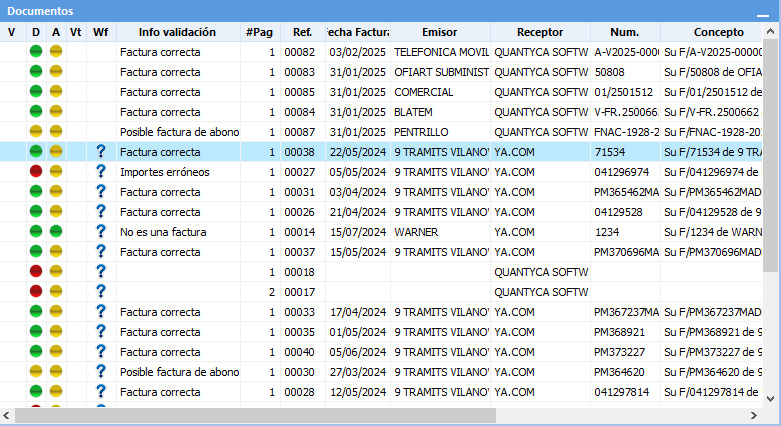This screenshot has height=426, width=781.
Task: Sort by Fecha Factura column header
Action: pos(358,32)
